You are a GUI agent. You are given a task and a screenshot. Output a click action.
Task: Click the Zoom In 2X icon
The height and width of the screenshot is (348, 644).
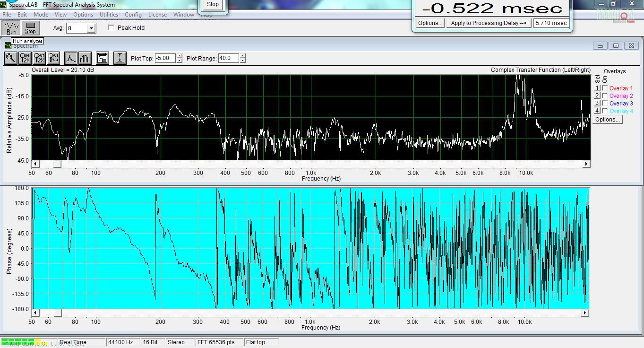click(x=25, y=58)
